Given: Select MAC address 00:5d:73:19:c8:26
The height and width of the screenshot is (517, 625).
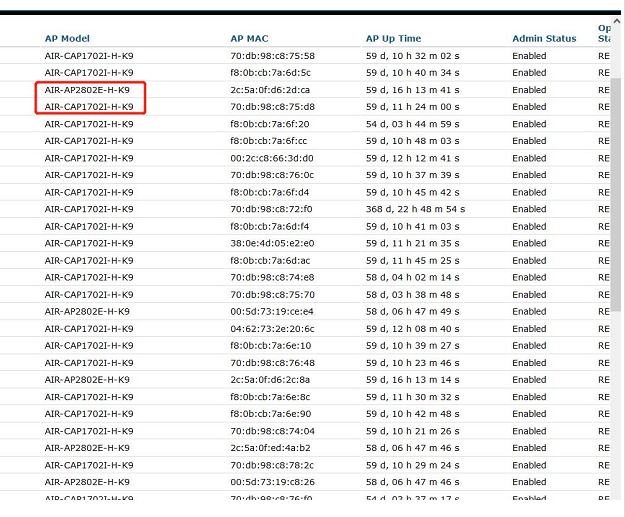Looking at the screenshot, I should coord(273,482).
